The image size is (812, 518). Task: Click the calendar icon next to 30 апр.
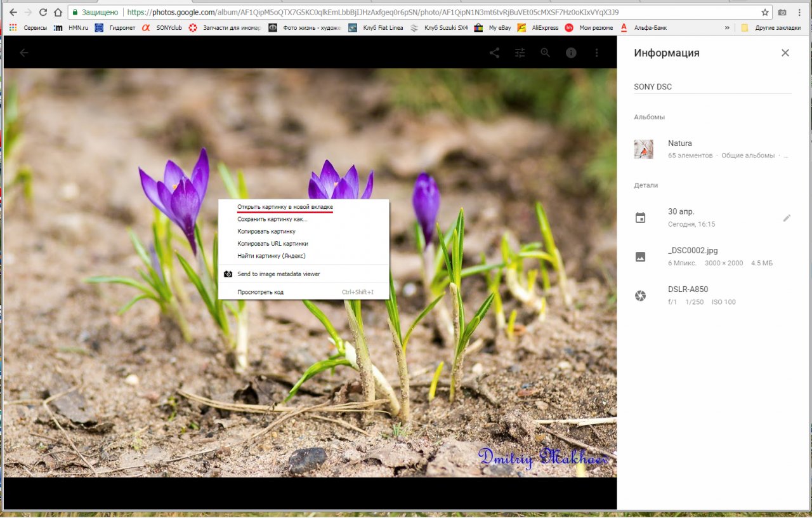[641, 218]
